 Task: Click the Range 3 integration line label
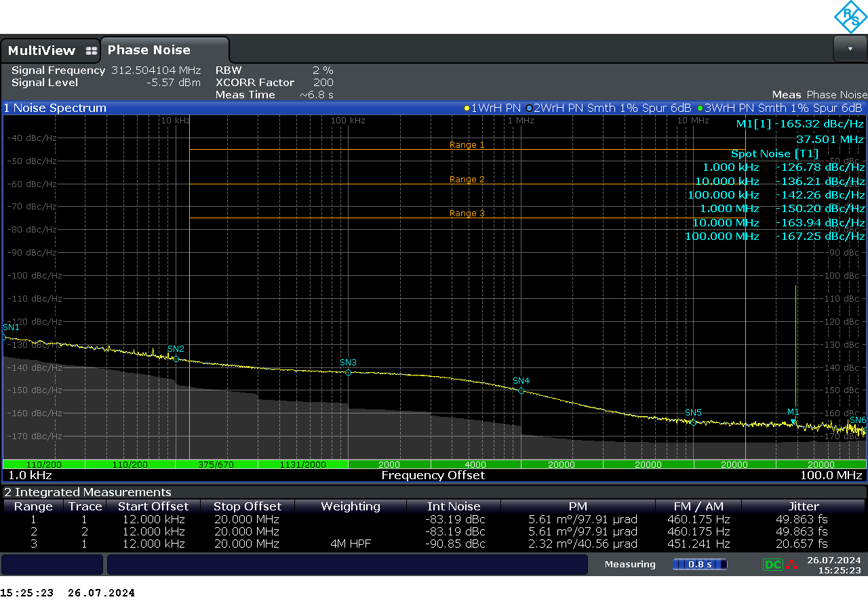pyautogui.click(x=467, y=213)
